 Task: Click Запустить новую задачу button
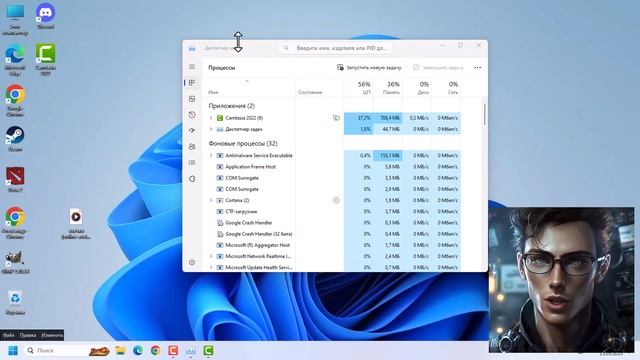[x=369, y=67]
